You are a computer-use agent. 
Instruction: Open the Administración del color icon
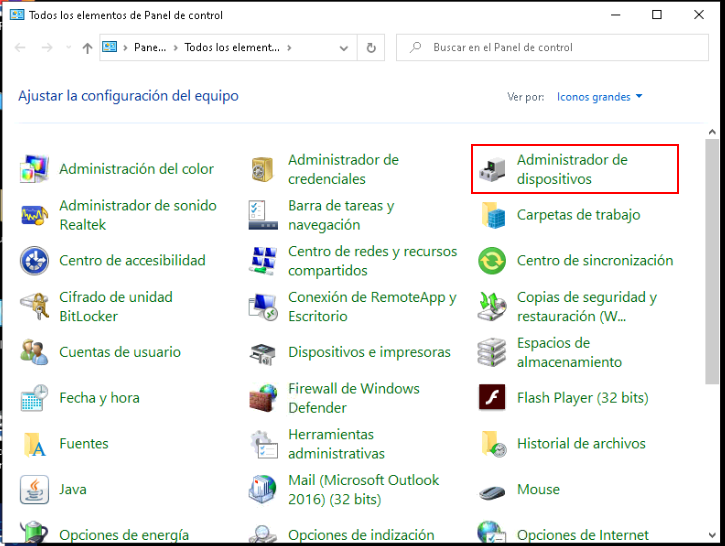[x=34, y=169]
